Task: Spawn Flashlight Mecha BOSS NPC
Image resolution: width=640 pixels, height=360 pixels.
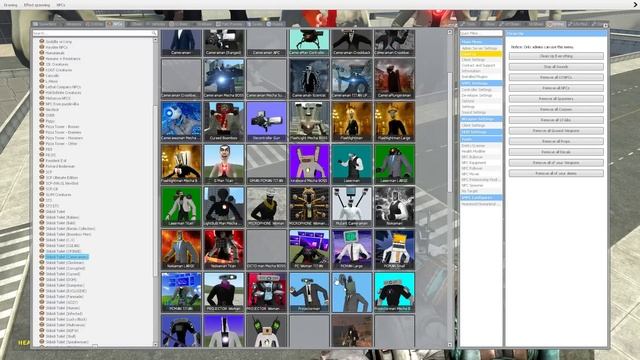Action: 309,121
